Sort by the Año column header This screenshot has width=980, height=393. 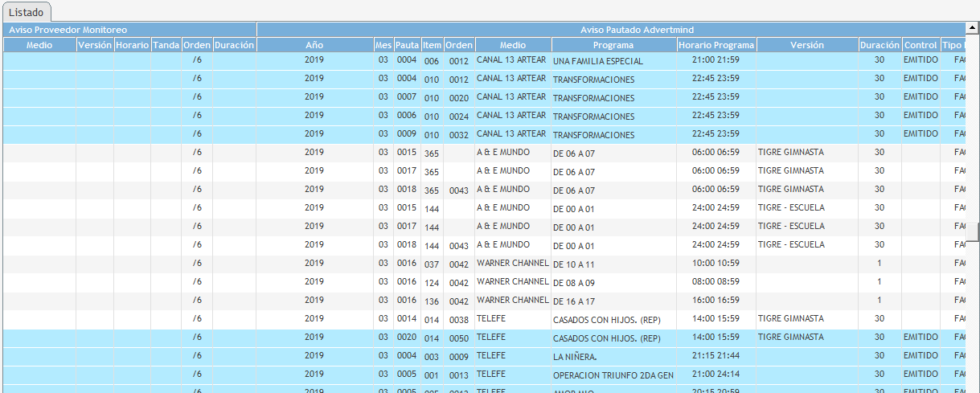[314, 45]
